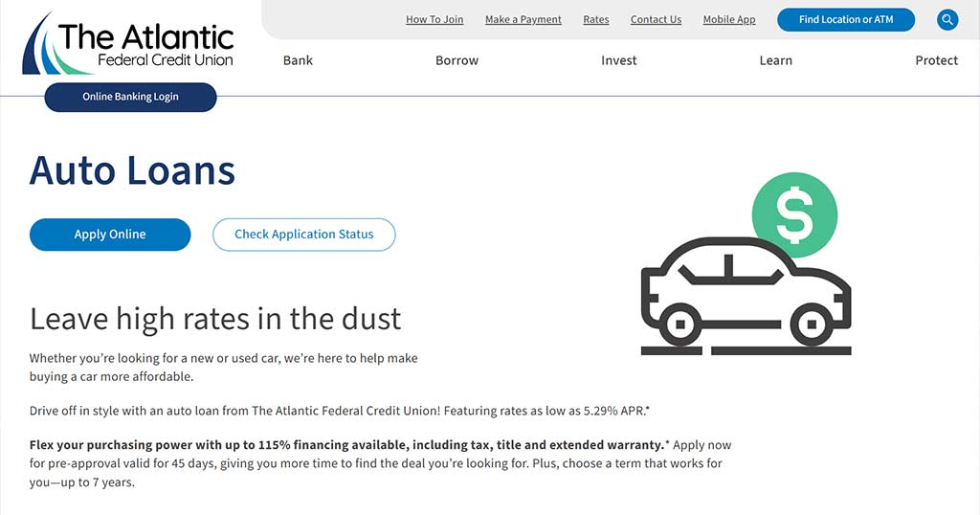Click the text mentioning 5.29% APR

pyautogui.click(x=340, y=411)
